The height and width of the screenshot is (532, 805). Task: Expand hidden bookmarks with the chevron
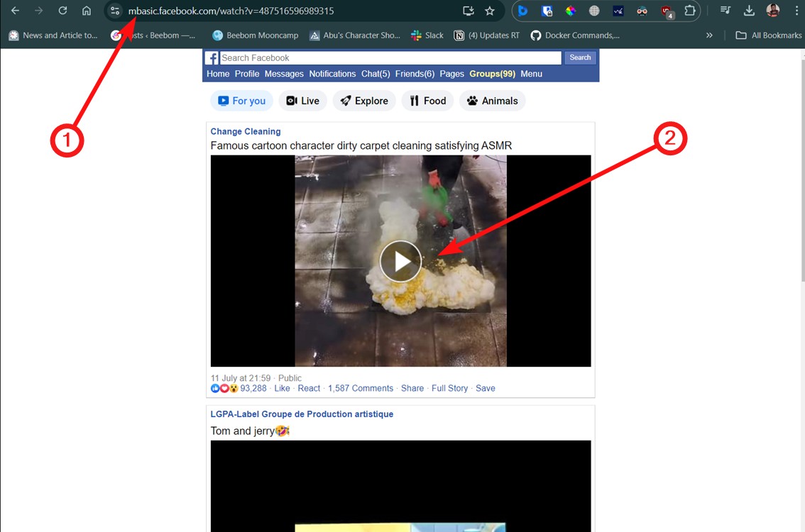pyautogui.click(x=709, y=35)
